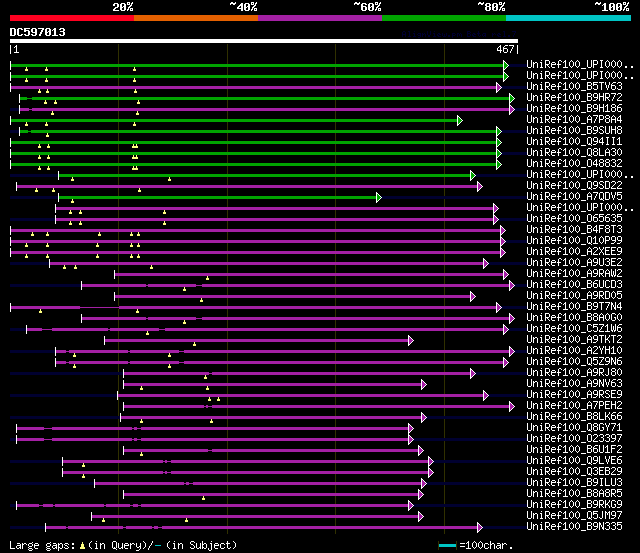Click green arrowhead ending the A7QDV5 alignment
The height and width of the screenshot is (553, 640).
coord(379,198)
